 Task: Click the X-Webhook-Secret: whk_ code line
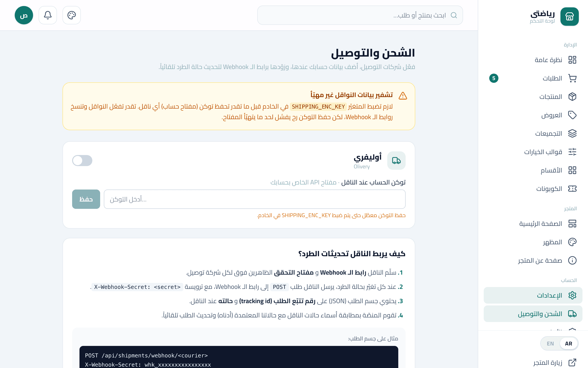click(x=148, y=365)
